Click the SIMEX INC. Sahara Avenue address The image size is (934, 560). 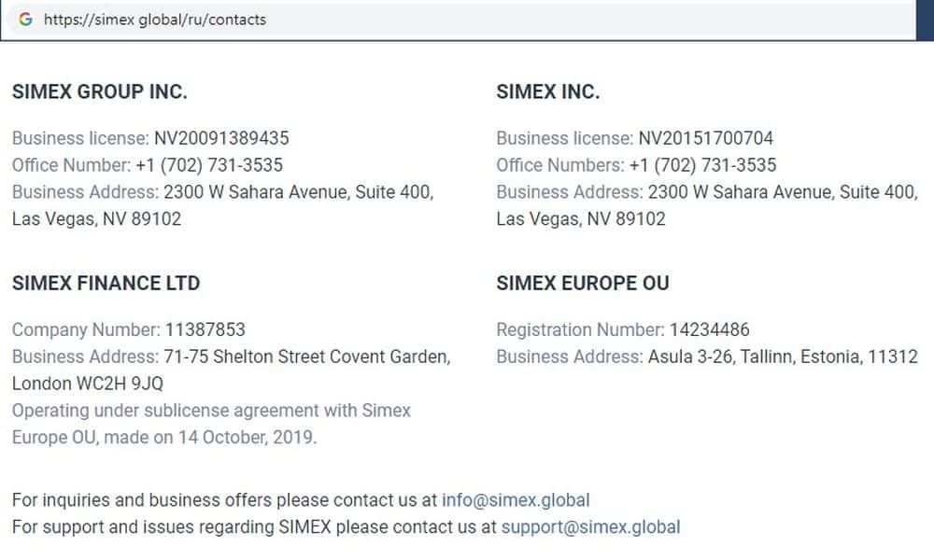coord(783,192)
